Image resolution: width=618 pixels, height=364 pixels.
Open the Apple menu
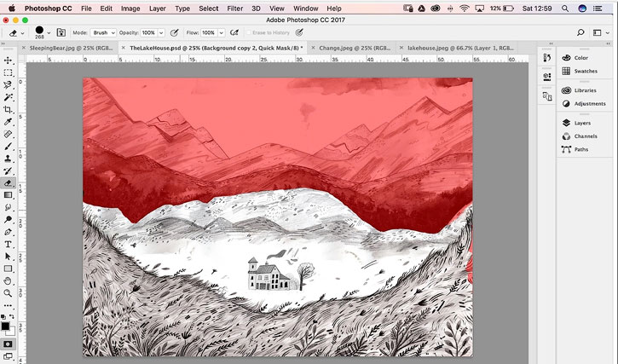pos(11,9)
